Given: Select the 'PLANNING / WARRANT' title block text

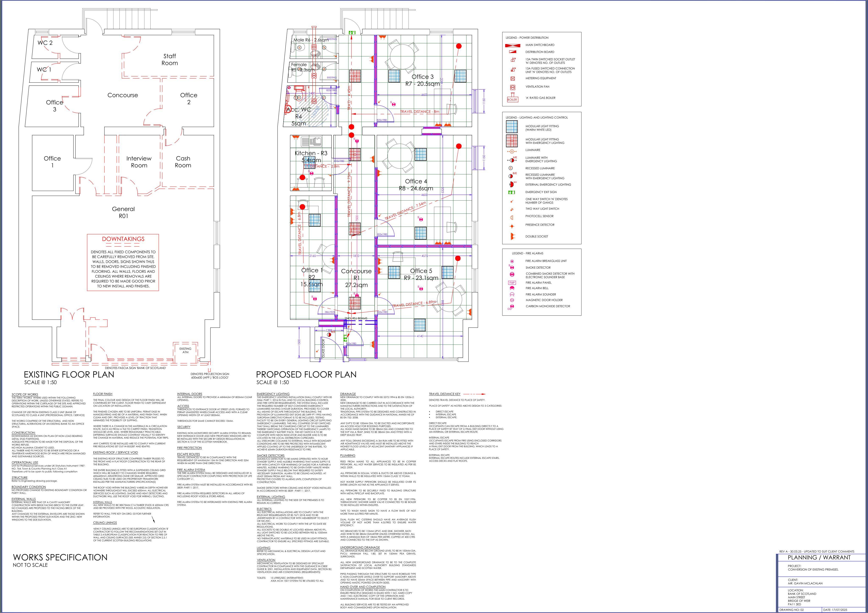Looking at the screenshot, I should click(x=819, y=558).
